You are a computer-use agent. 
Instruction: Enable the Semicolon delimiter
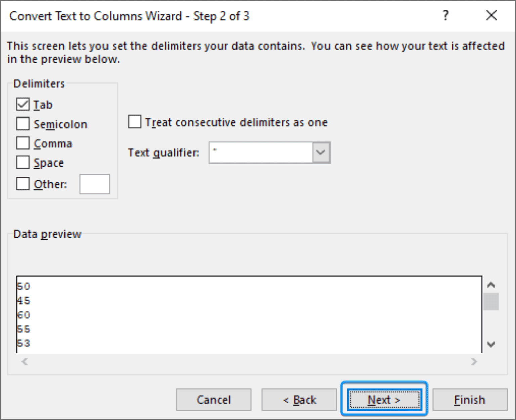tap(23, 124)
